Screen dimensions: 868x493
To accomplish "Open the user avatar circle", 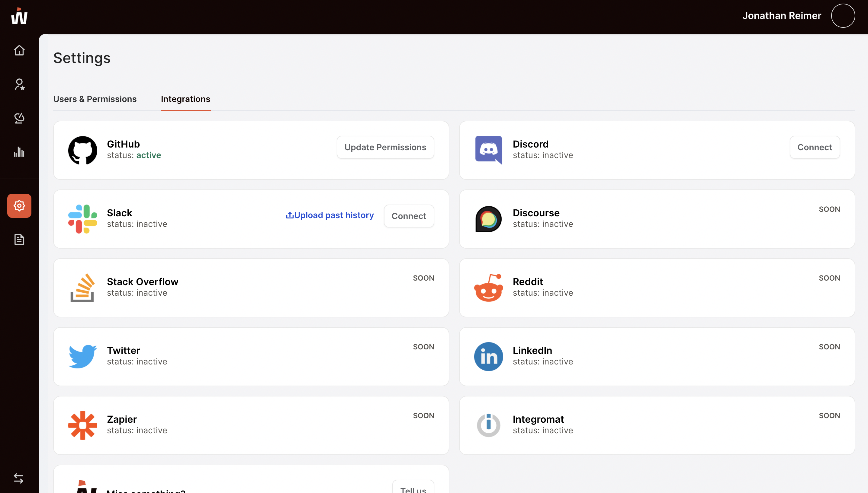I will 843,16.
